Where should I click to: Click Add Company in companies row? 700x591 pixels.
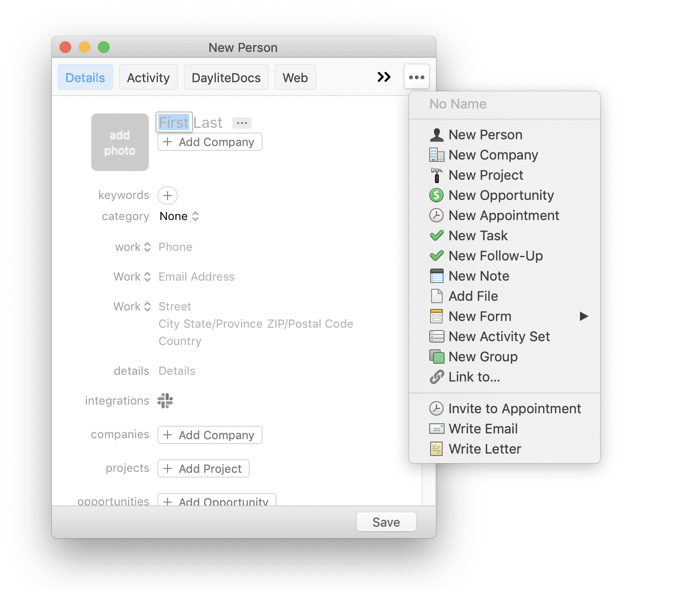pyautogui.click(x=210, y=435)
